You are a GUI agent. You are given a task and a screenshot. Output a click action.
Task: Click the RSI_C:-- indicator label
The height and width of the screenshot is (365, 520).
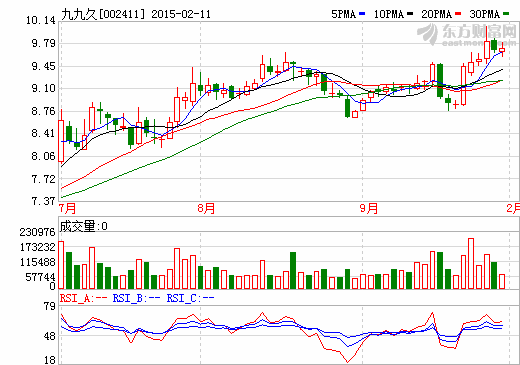190,298
